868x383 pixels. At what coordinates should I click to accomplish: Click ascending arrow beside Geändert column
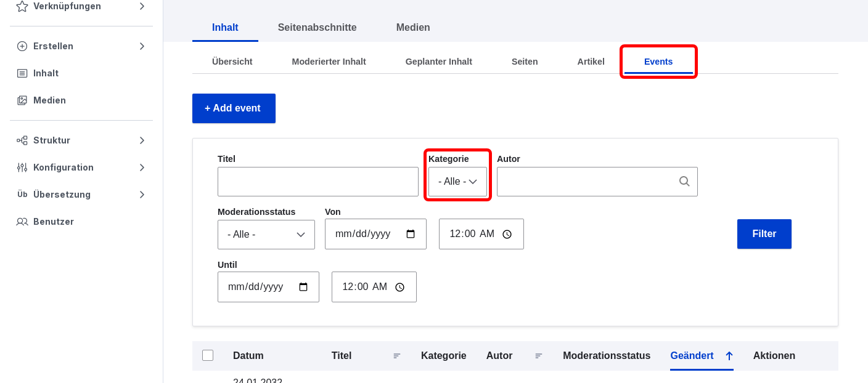click(729, 356)
